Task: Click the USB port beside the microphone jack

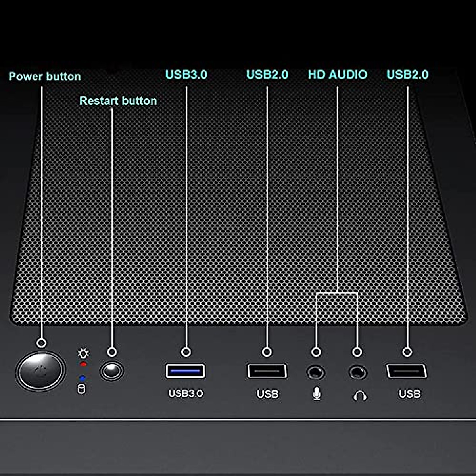Action: coord(267,371)
